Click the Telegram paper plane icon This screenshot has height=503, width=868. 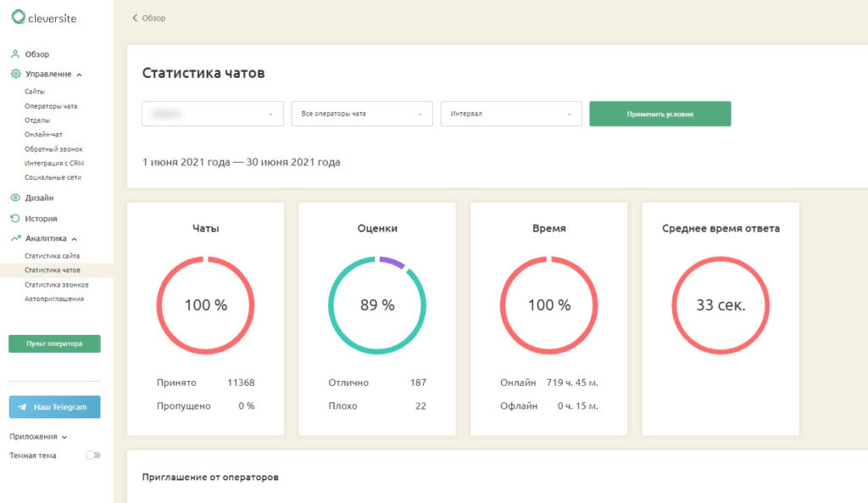coord(22,406)
